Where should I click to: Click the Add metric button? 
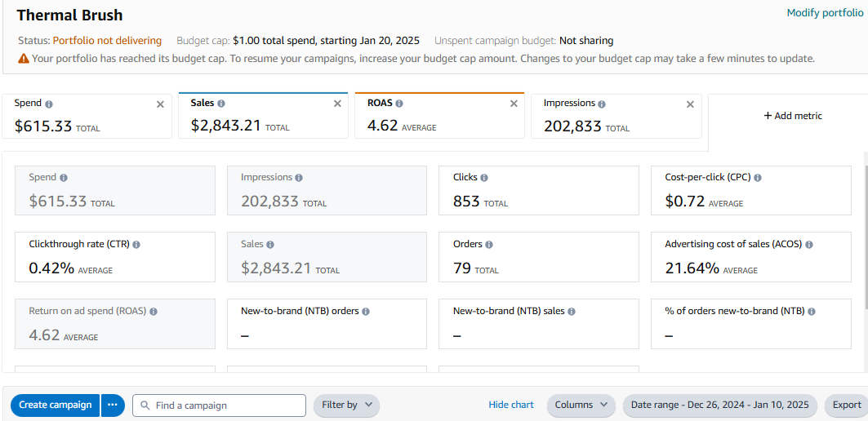[793, 116]
